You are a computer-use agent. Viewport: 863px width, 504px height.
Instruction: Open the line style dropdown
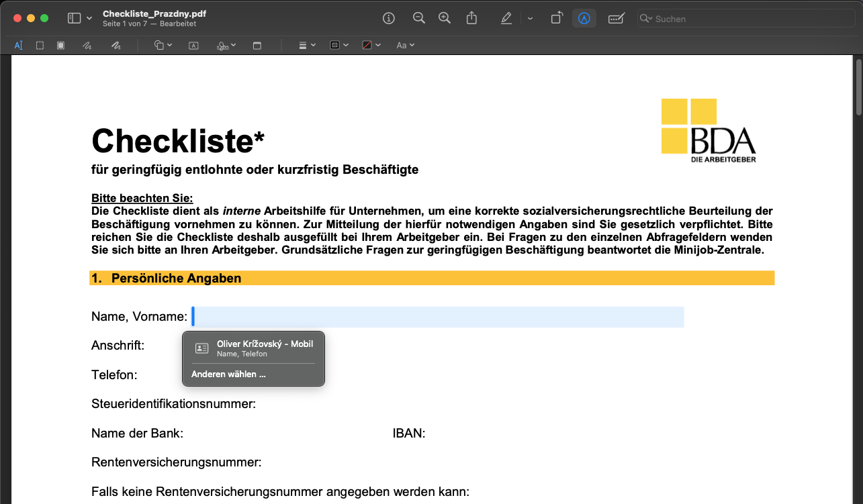click(307, 45)
